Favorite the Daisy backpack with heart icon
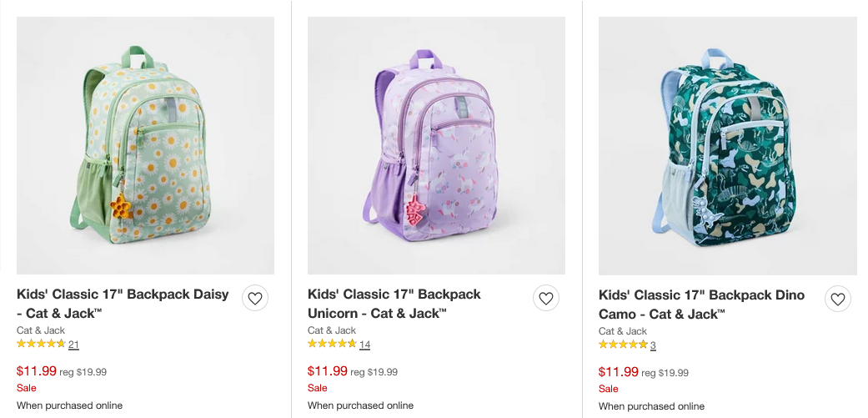This screenshot has width=868, height=418. tap(255, 299)
